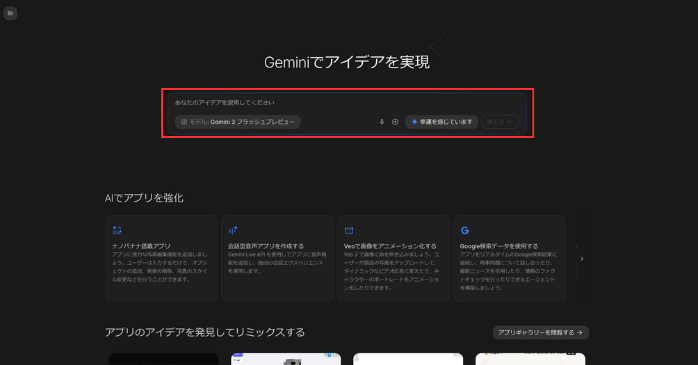Click the microphone icon in the prompt box
This screenshot has height=365, width=698.
pyautogui.click(x=381, y=122)
